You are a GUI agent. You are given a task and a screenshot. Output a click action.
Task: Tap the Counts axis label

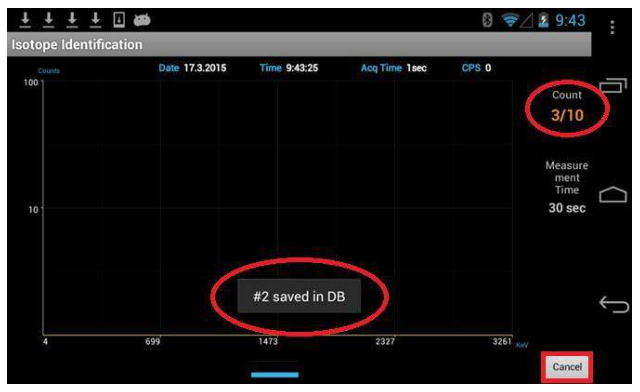pyautogui.click(x=49, y=71)
